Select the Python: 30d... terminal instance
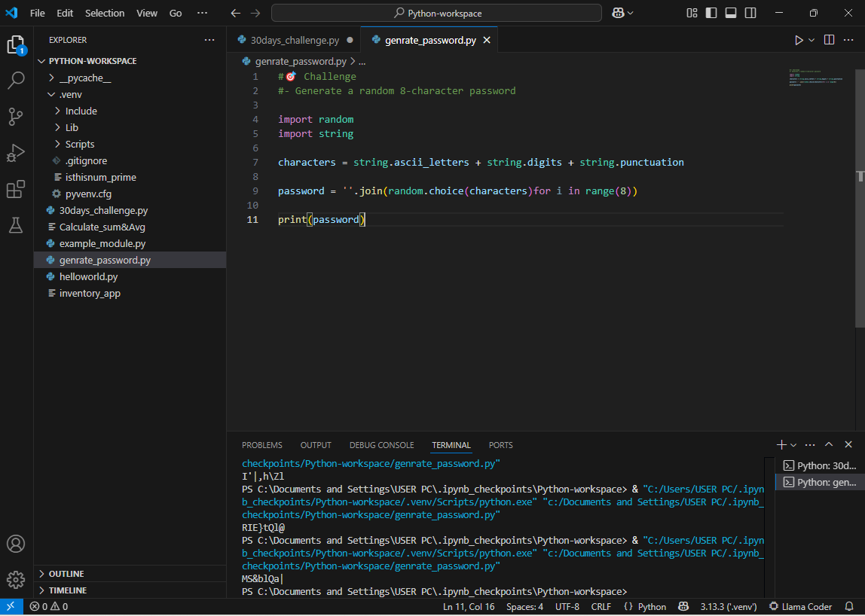The width and height of the screenshot is (865, 616). tap(820, 465)
